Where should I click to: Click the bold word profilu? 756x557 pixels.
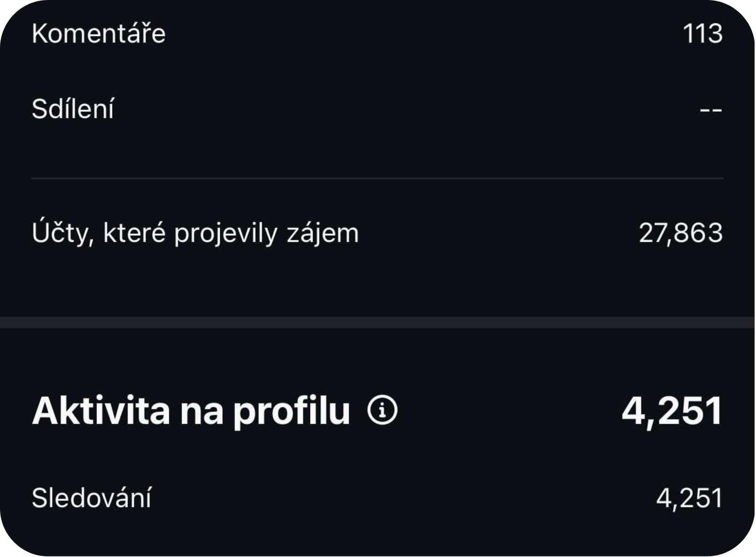(291, 412)
